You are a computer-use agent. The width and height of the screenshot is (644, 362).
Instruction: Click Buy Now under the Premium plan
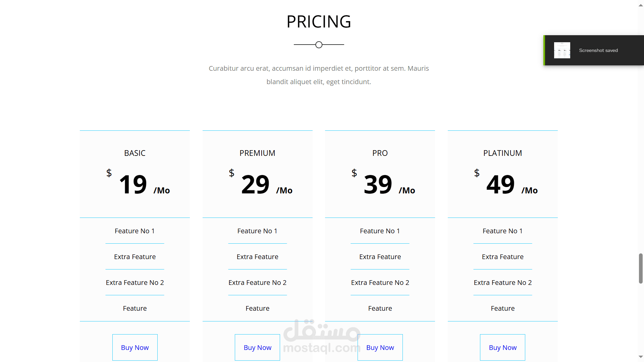pyautogui.click(x=257, y=348)
